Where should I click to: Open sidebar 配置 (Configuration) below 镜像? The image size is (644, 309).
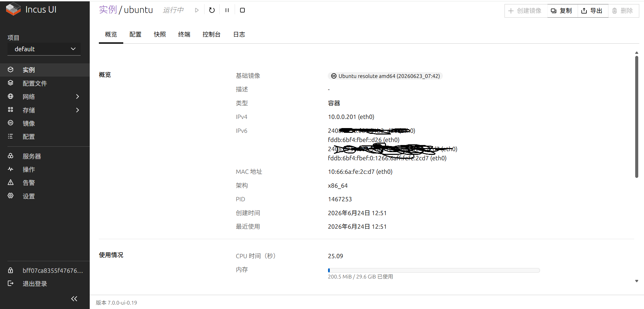pos(45,137)
